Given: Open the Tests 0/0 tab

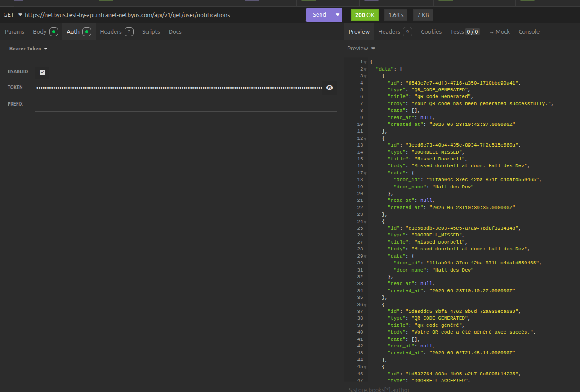Looking at the screenshot, I should [465, 32].
